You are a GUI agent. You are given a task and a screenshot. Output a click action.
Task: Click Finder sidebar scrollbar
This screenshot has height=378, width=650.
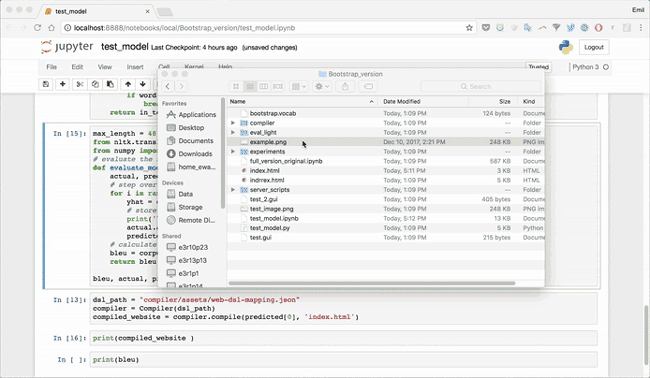pyautogui.click(x=223, y=153)
